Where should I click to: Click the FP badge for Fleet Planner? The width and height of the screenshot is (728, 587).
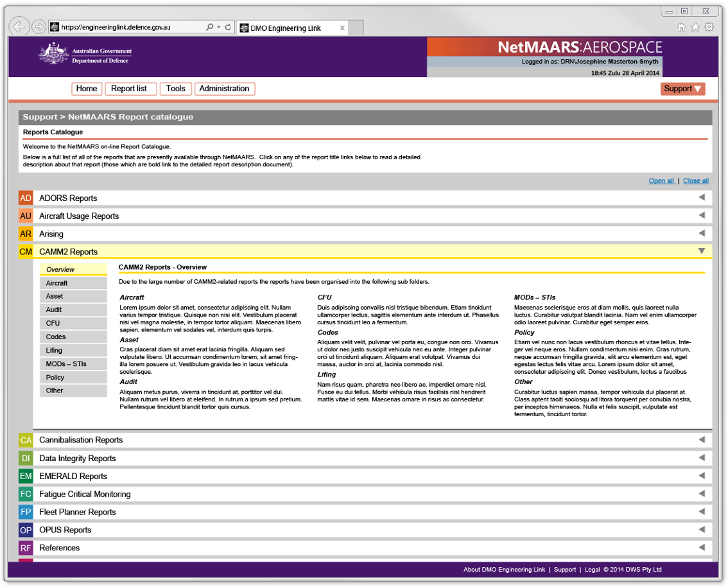tap(26, 513)
